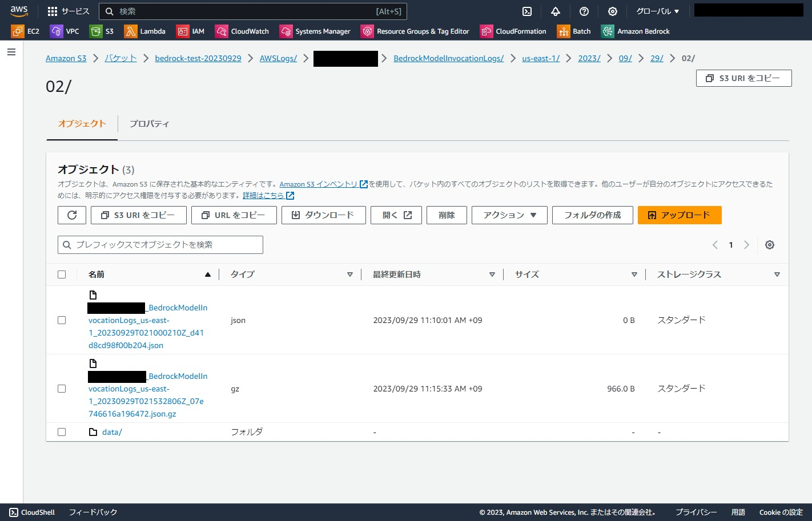Open the help question mark icon
The width and height of the screenshot is (812, 521).
coord(584,11)
